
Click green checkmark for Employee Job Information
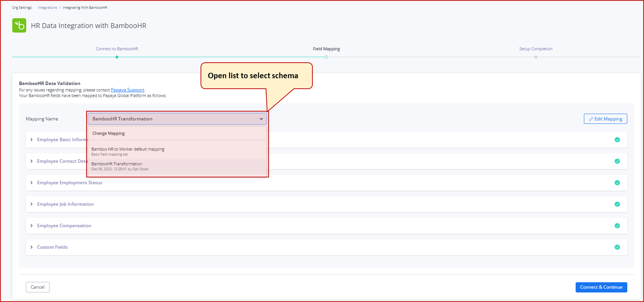tap(617, 204)
